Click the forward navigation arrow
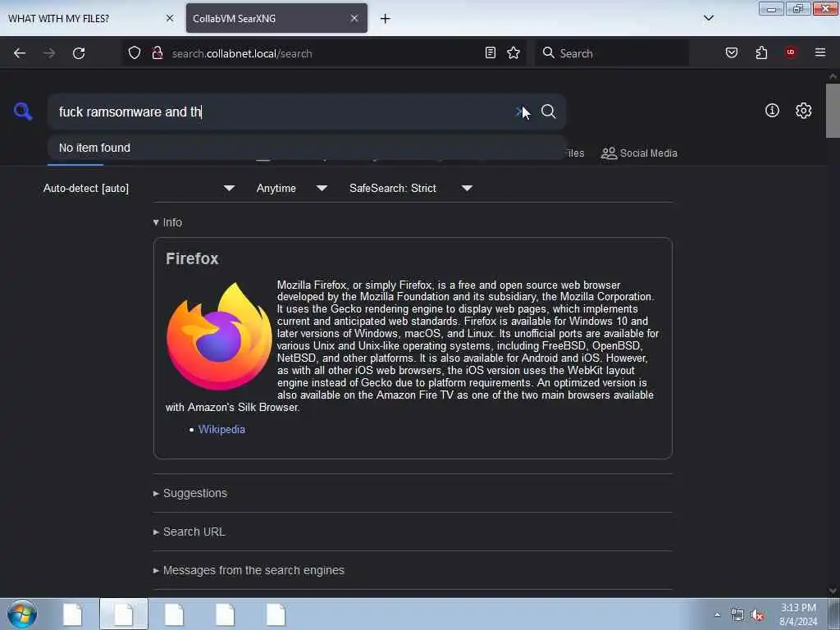 (x=48, y=53)
